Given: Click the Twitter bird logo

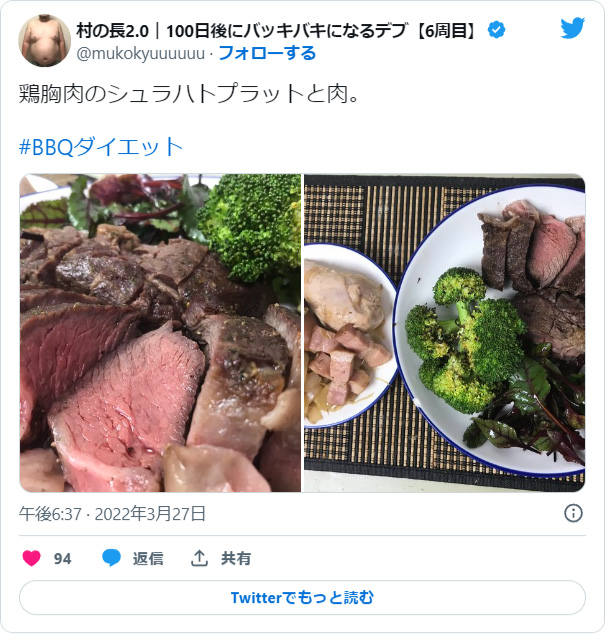Looking at the screenshot, I should 572,28.
